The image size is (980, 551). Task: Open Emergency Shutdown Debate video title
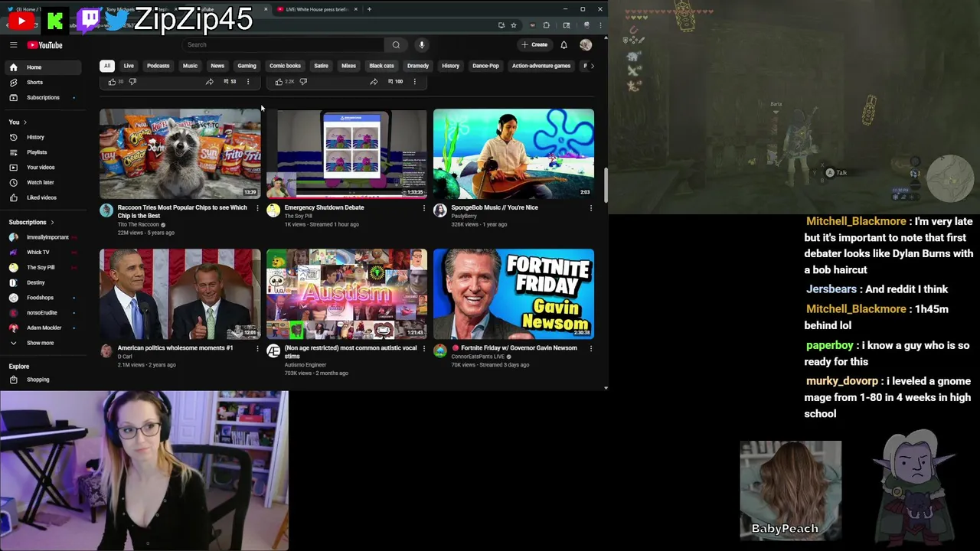point(324,207)
